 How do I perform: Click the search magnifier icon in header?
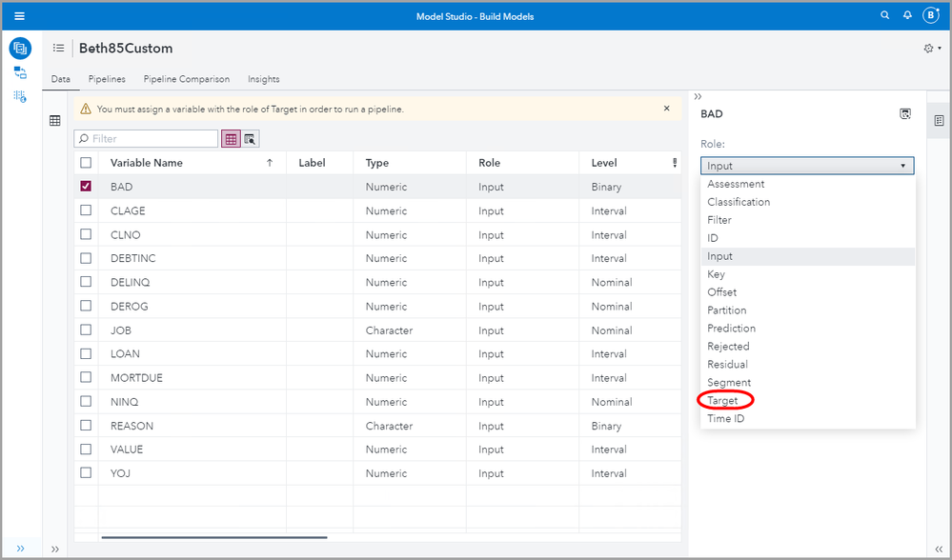click(884, 16)
